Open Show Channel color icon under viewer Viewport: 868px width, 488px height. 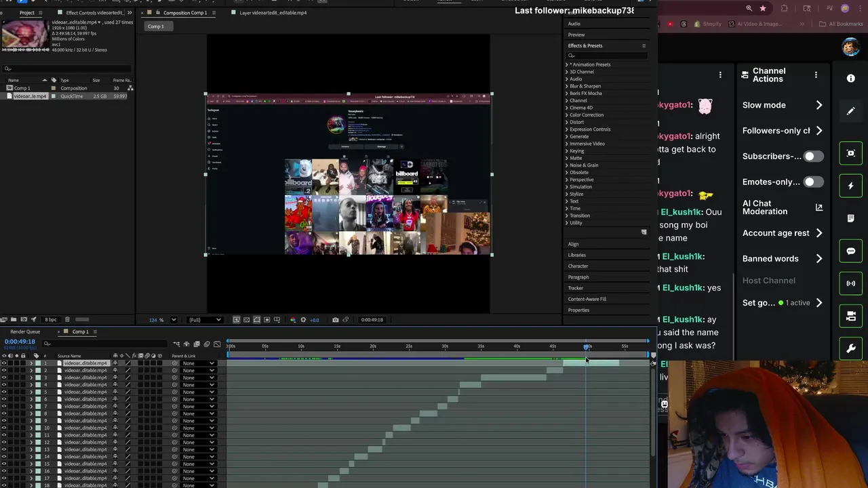pos(293,320)
